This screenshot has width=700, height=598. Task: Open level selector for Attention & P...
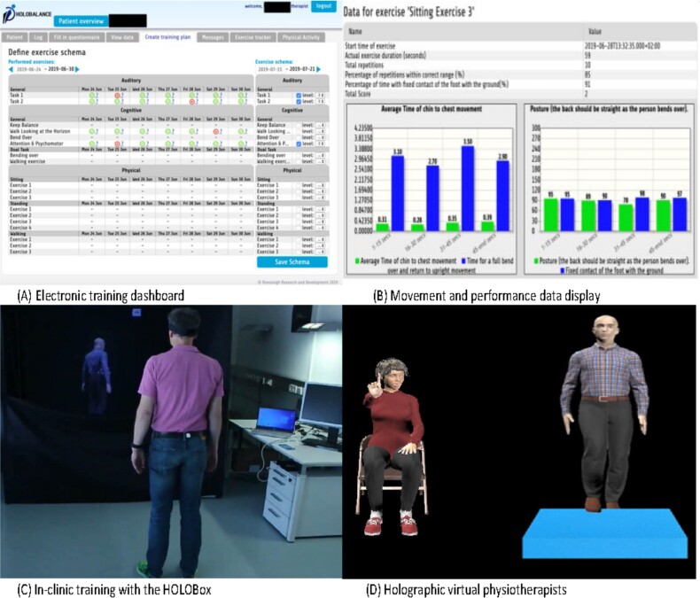pos(321,144)
